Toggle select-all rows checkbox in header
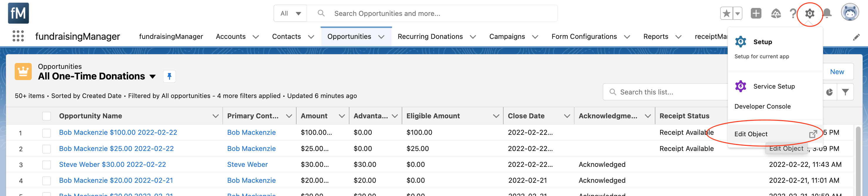 click(46, 116)
